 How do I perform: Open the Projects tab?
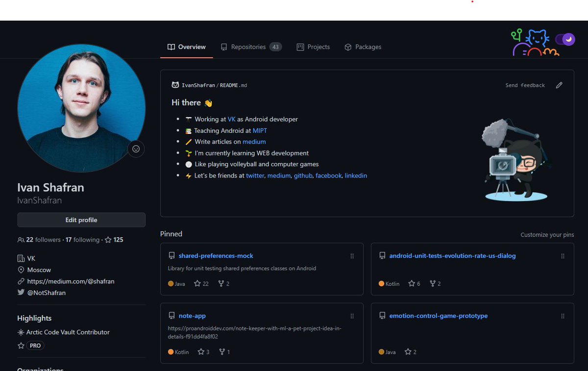pyautogui.click(x=314, y=47)
